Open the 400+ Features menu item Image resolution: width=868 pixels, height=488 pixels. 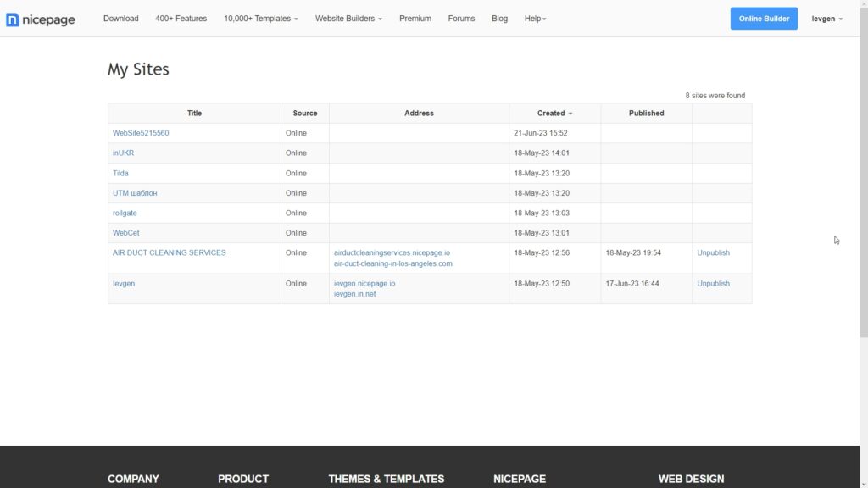(181, 19)
